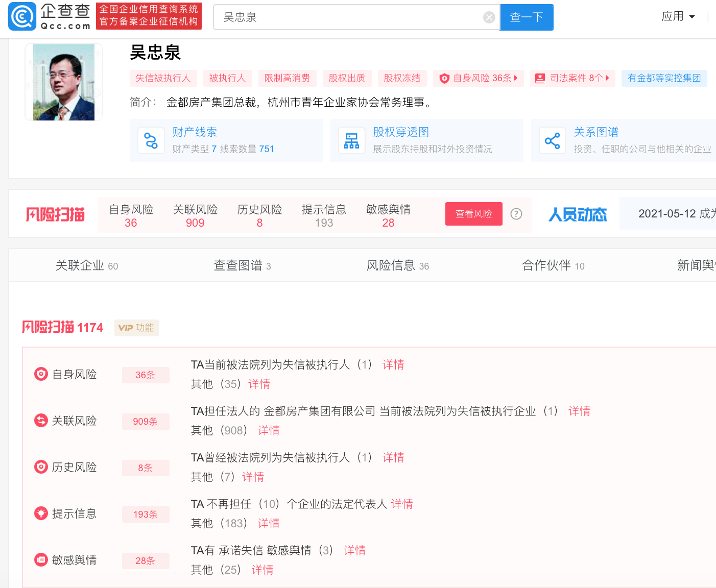
Task: Click the 查一下 search button
Action: (x=527, y=17)
